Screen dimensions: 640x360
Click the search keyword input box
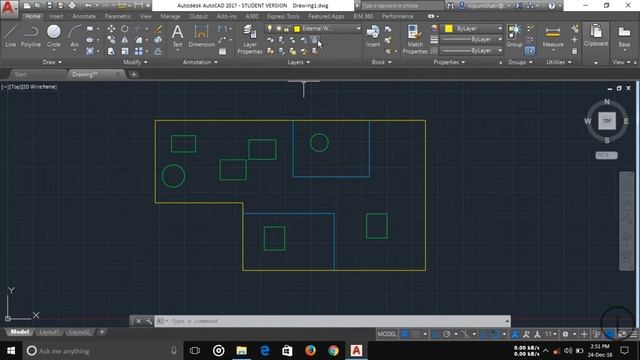402,6
